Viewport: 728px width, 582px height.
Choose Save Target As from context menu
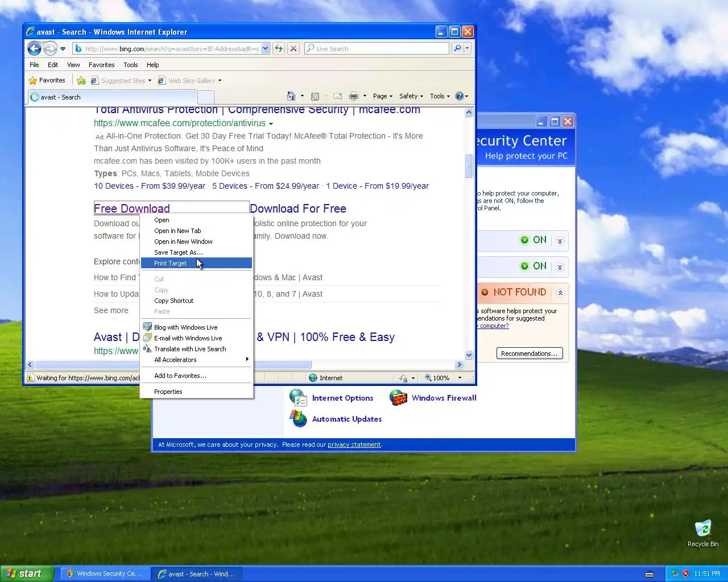[196, 252]
